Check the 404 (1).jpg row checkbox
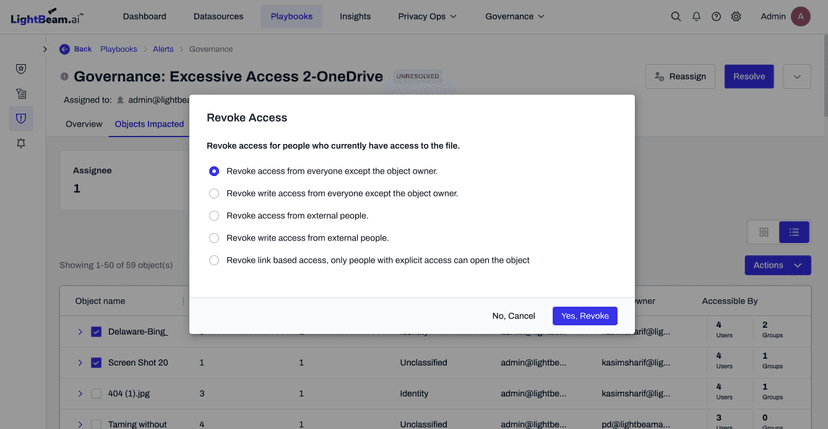 click(x=96, y=394)
